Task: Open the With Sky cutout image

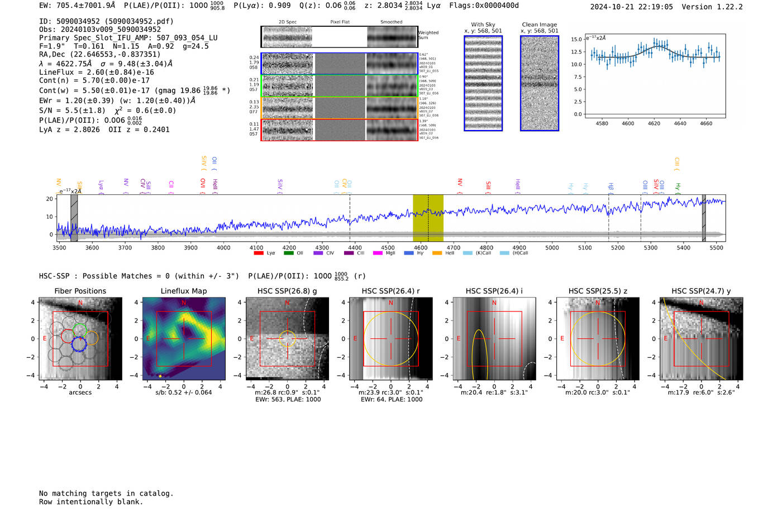Action: (483, 83)
